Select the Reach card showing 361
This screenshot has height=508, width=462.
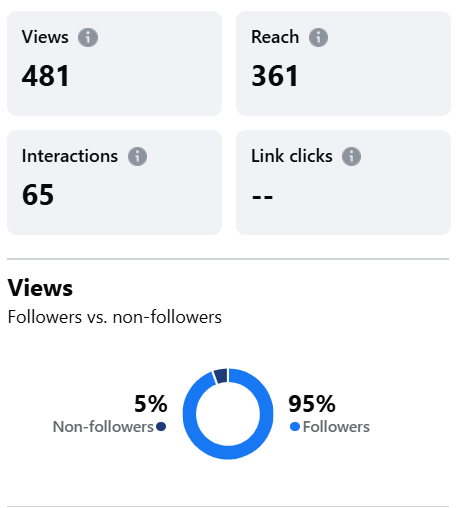[x=343, y=63]
